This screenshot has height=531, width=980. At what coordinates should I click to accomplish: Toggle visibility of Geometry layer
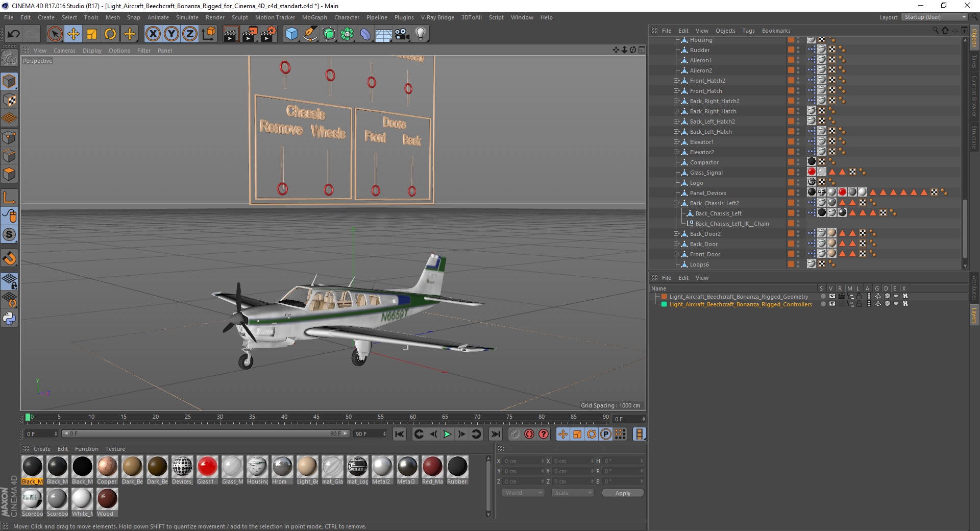(832, 296)
